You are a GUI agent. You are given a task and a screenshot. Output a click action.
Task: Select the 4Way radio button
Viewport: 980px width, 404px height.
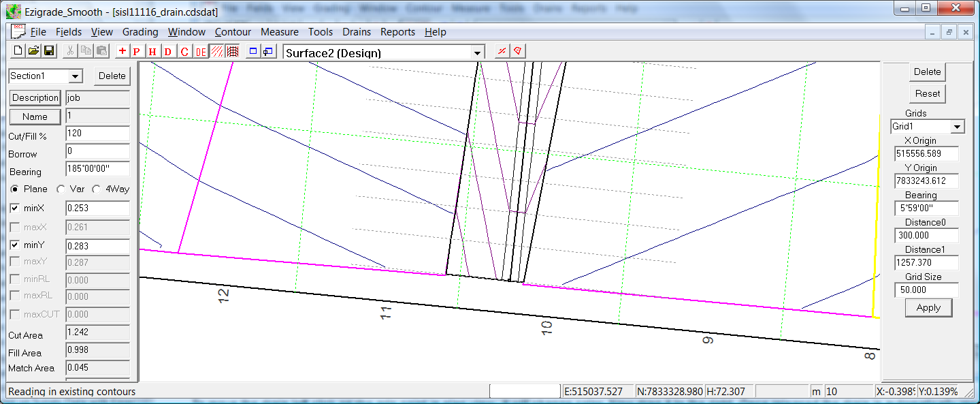pos(97,189)
